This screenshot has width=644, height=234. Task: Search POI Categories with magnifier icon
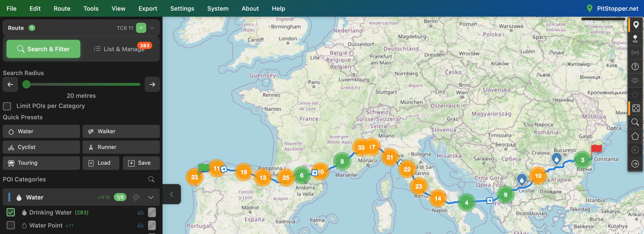[151, 179]
